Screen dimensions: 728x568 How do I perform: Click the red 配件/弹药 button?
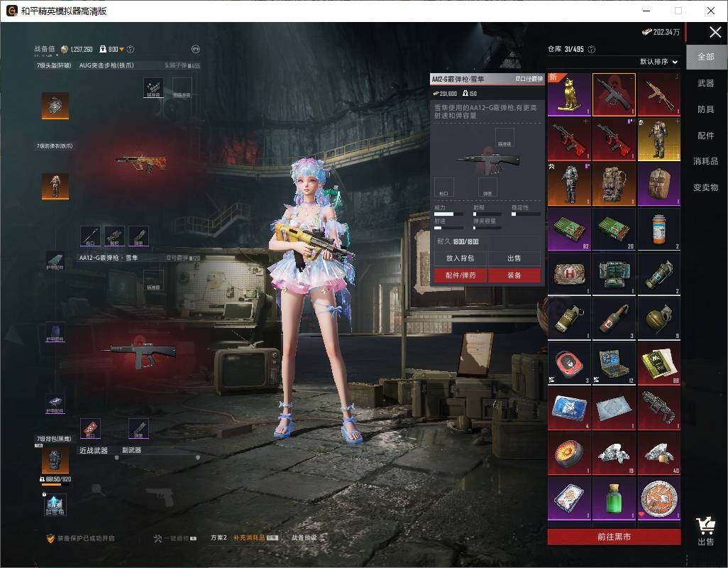[460, 275]
